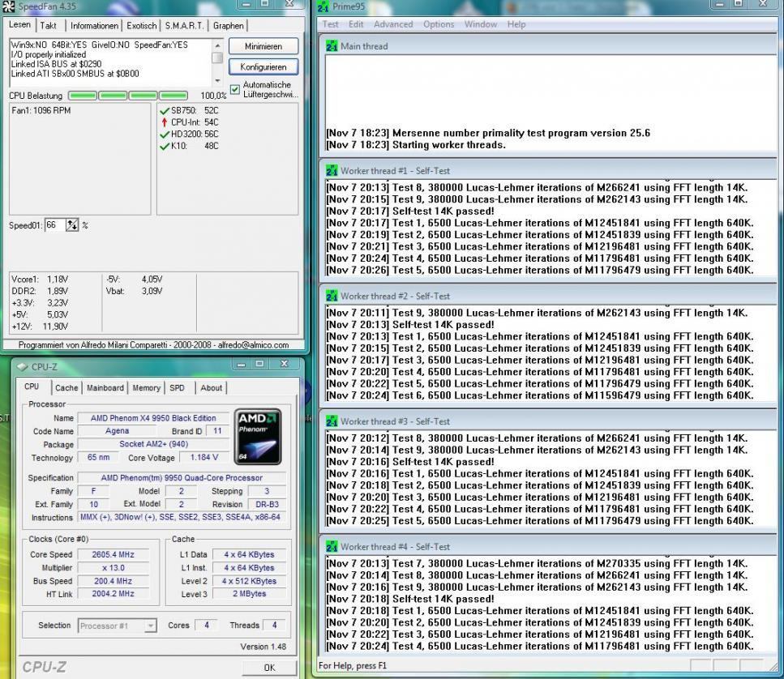784x679 pixels.
Task: Click Fan1: 1096 RPM reading
Action: [x=41, y=110]
